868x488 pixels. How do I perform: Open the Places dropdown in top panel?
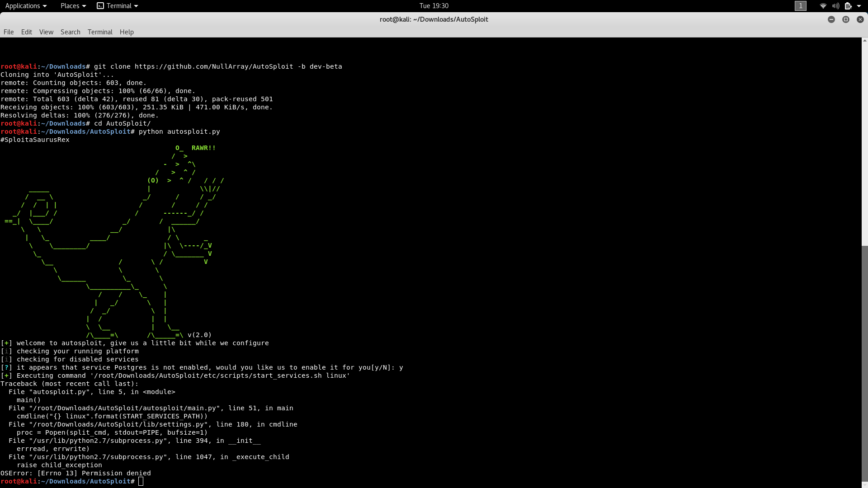tap(73, 6)
